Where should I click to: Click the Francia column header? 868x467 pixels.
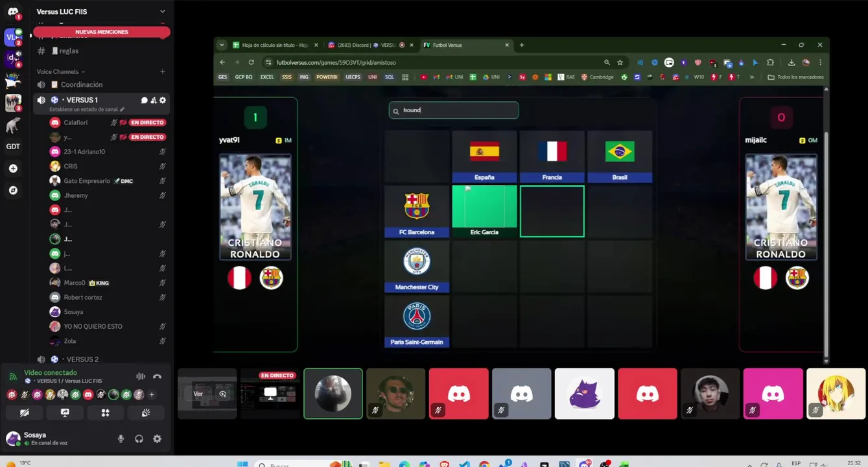click(552, 156)
